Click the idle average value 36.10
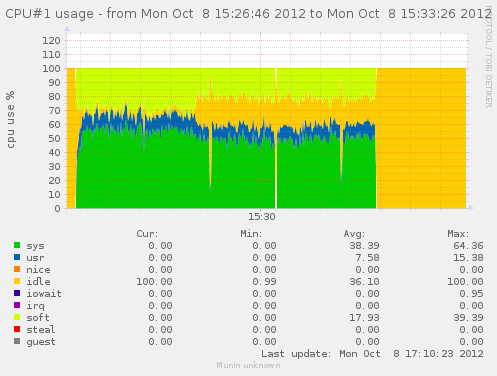The image size is (497, 376). pyautogui.click(x=364, y=282)
